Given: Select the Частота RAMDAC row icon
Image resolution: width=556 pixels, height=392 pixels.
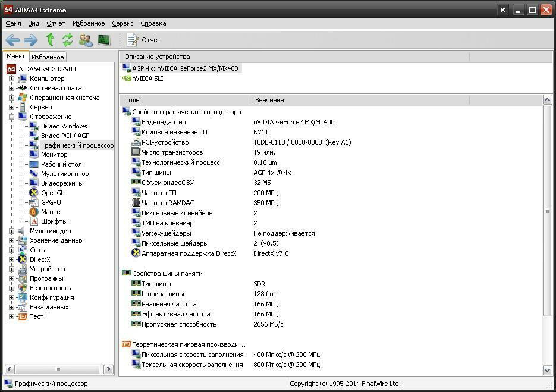Looking at the screenshot, I should click(x=136, y=203).
